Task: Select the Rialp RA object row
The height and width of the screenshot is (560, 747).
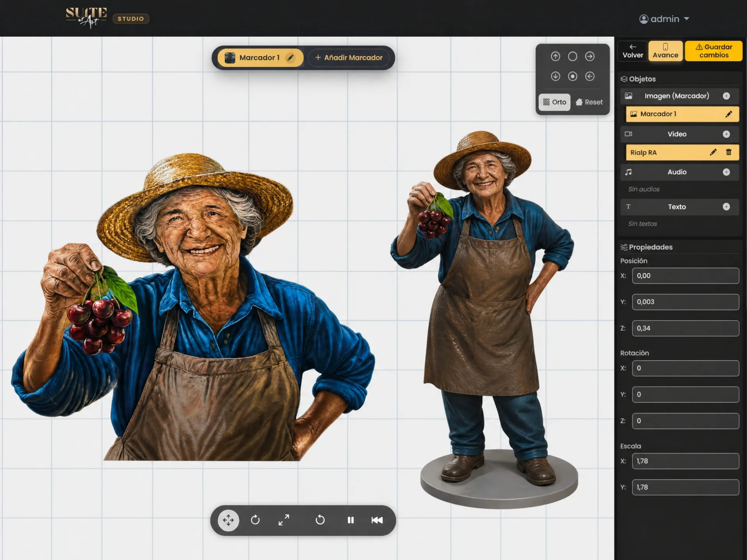Action: click(682, 152)
